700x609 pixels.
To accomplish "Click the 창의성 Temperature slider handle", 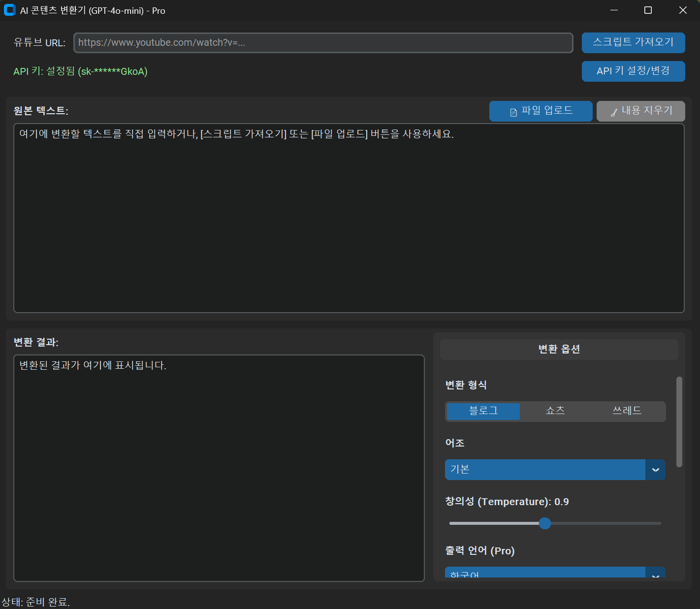I will 544,523.
